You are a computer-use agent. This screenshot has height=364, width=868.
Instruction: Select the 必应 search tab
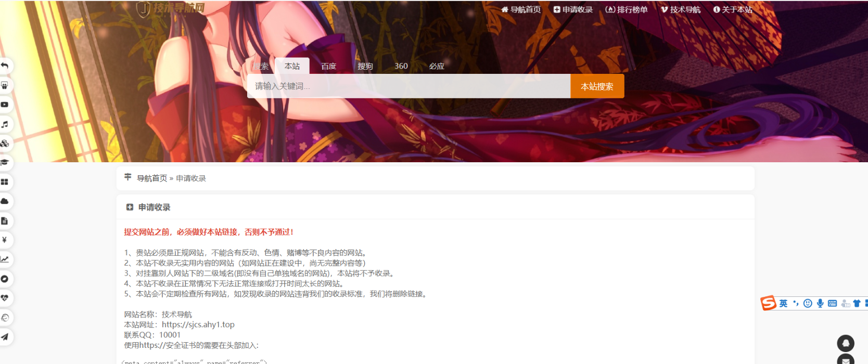437,66
